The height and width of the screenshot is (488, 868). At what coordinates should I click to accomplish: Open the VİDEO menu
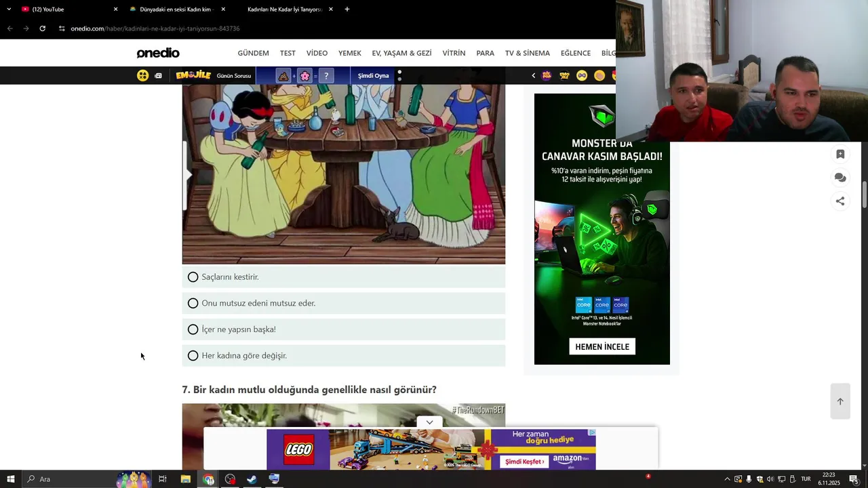pyautogui.click(x=317, y=53)
